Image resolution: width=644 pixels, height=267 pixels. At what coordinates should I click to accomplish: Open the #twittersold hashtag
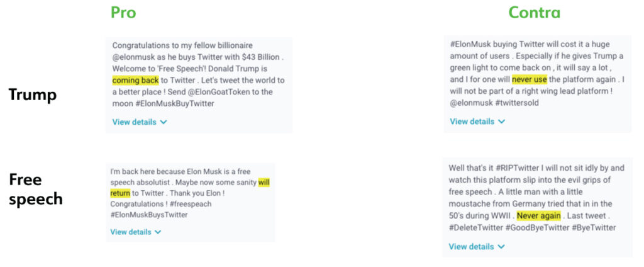517,103
